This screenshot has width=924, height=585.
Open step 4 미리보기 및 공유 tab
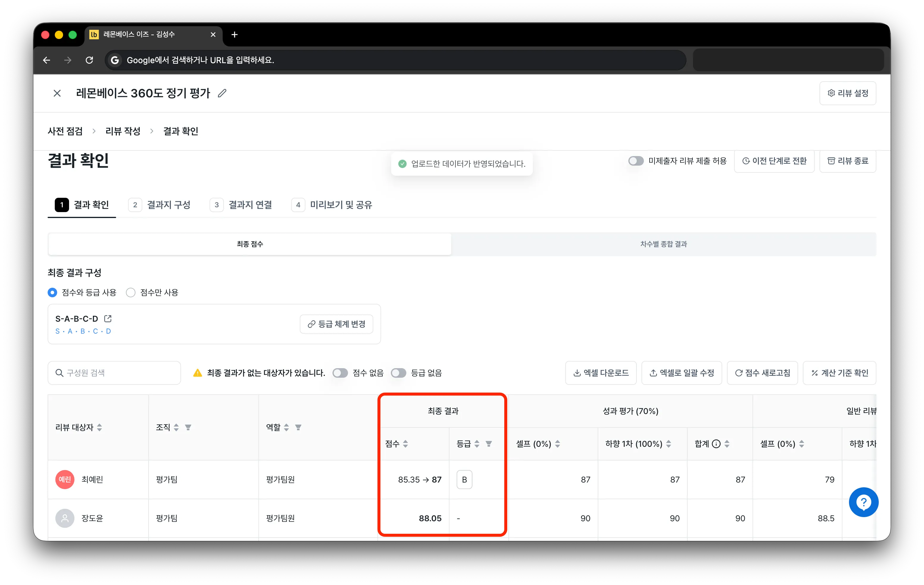[x=332, y=205]
